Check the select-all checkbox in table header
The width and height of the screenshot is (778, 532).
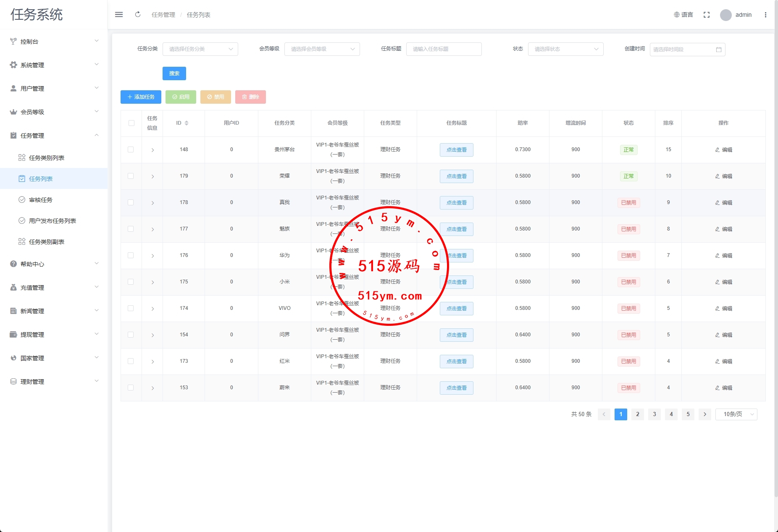[x=131, y=123]
